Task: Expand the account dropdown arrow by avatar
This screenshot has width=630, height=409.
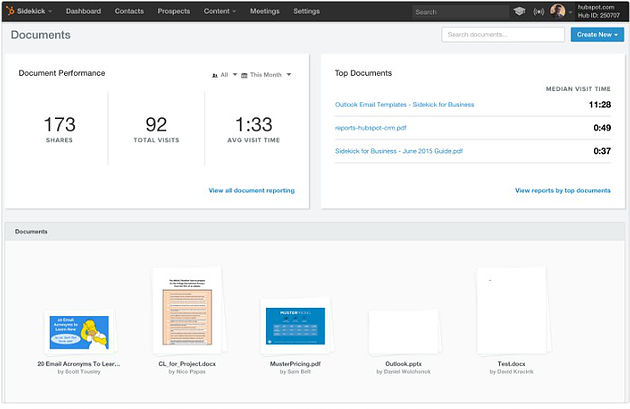Action: (570, 12)
